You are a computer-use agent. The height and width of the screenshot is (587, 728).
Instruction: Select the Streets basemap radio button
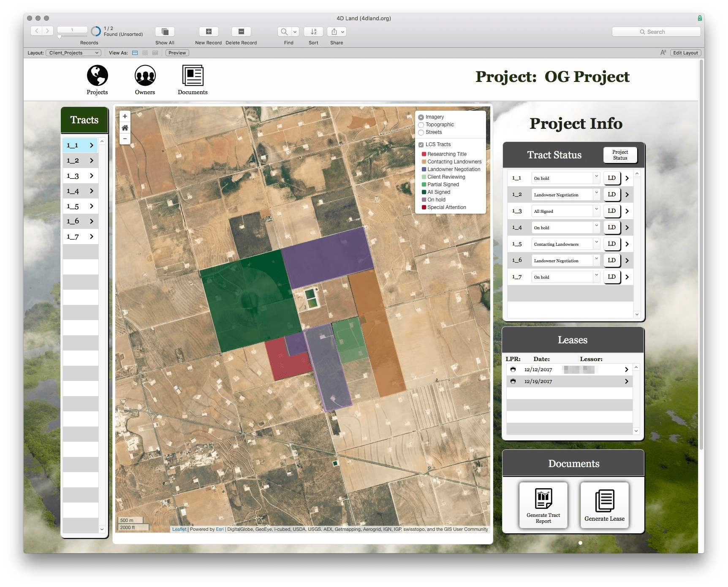click(421, 133)
